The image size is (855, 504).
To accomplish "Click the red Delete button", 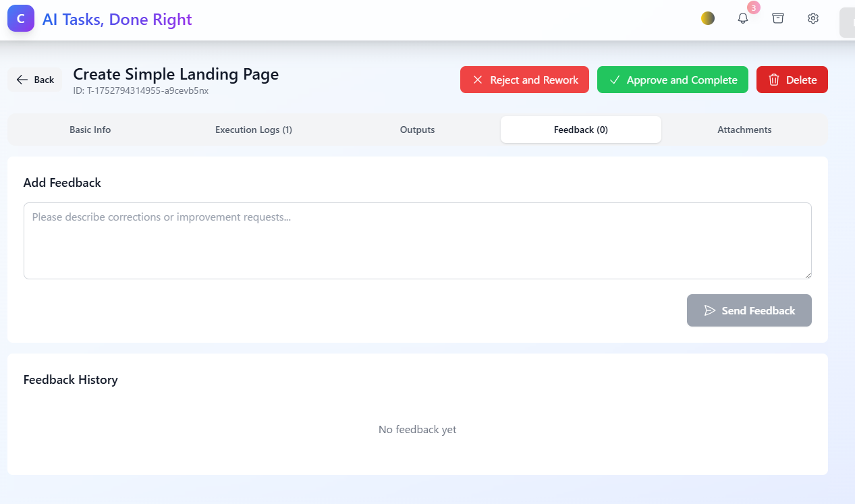I will (x=792, y=80).
